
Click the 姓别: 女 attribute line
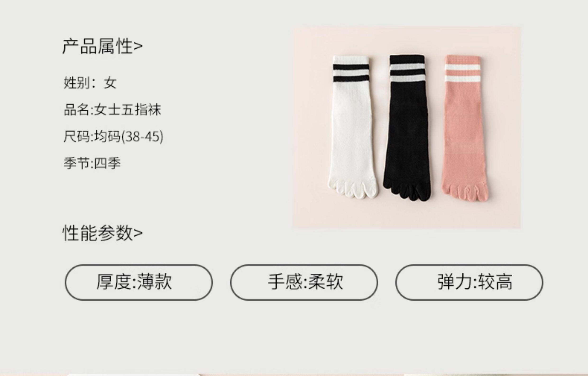(90, 83)
